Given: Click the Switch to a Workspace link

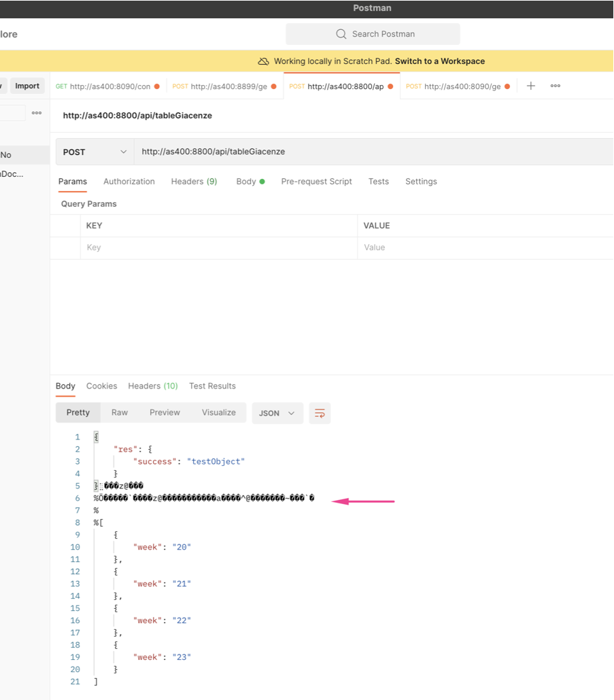Looking at the screenshot, I should [x=439, y=61].
